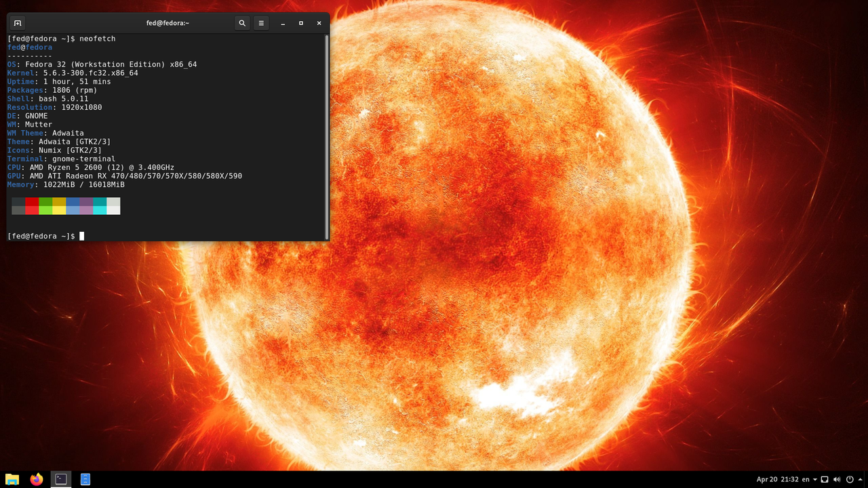Open the volume speaker icon in tray
The width and height of the screenshot is (868, 488).
[837, 479]
